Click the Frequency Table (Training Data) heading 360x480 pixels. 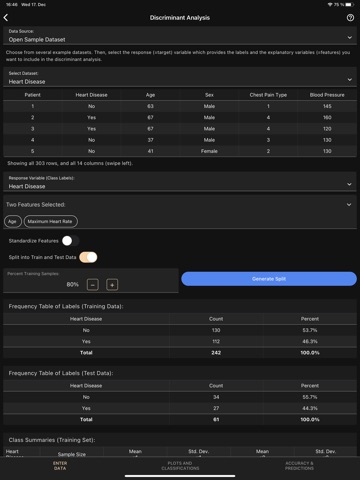(x=66, y=306)
